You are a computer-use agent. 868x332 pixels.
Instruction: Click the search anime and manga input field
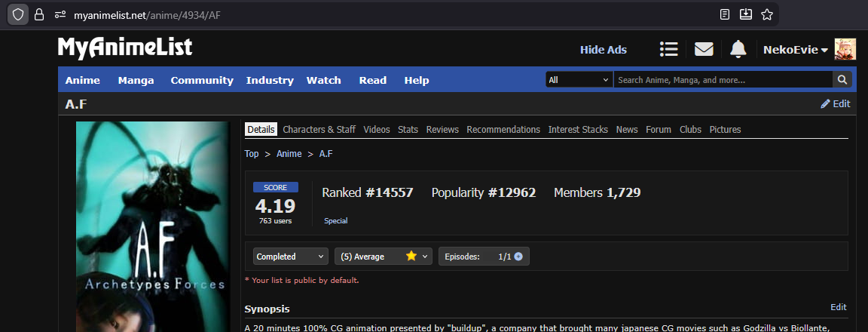pos(723,80)
